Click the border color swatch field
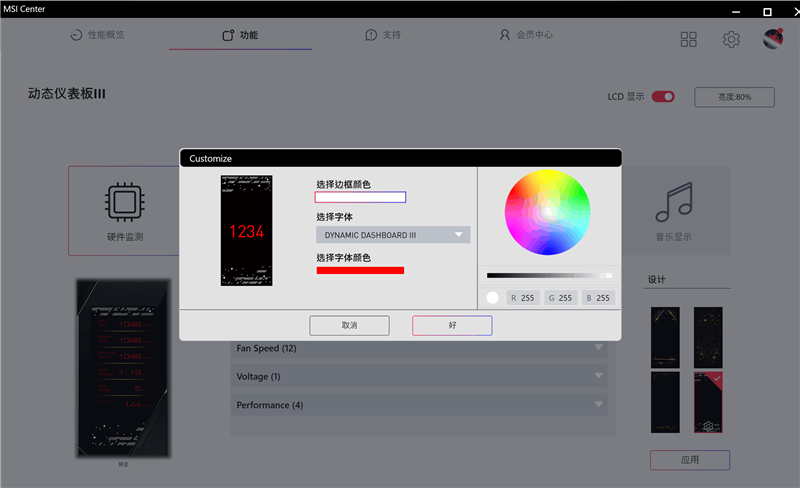Viewport: 800px width, 488px height. pyautogui.click(x=360, y=197)
